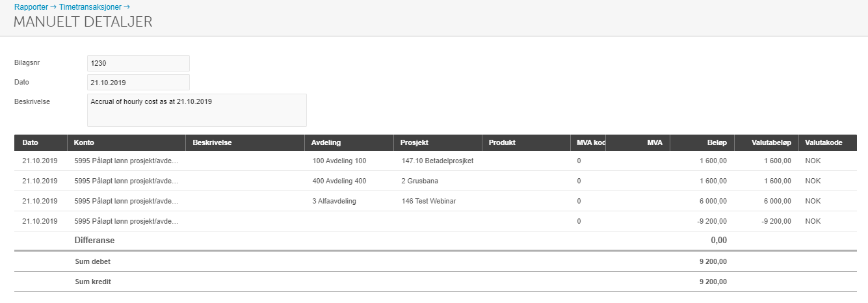Click the Sum kredit label
868x303 pixels.
point(94,282)
